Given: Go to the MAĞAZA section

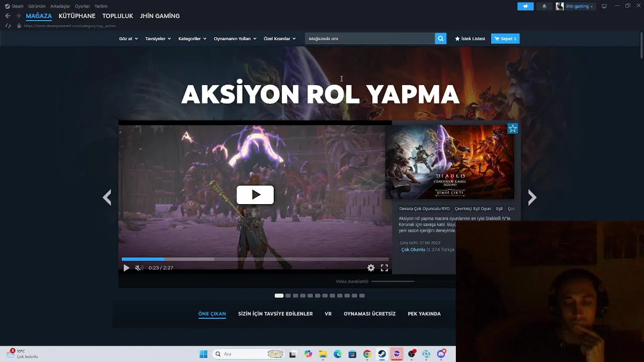Looking at the screenshot, I should (x=39, y=16).
